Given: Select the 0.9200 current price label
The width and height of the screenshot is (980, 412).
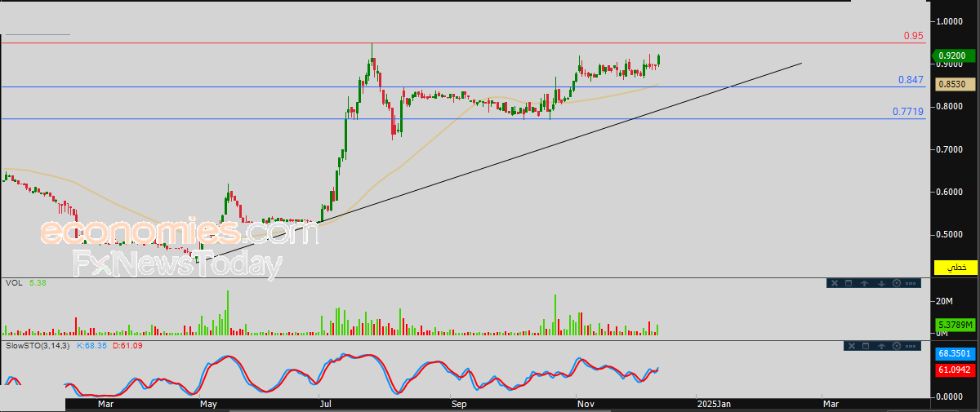Looking at the screenshot, I should pyautogui.click(x=955, y=55).
